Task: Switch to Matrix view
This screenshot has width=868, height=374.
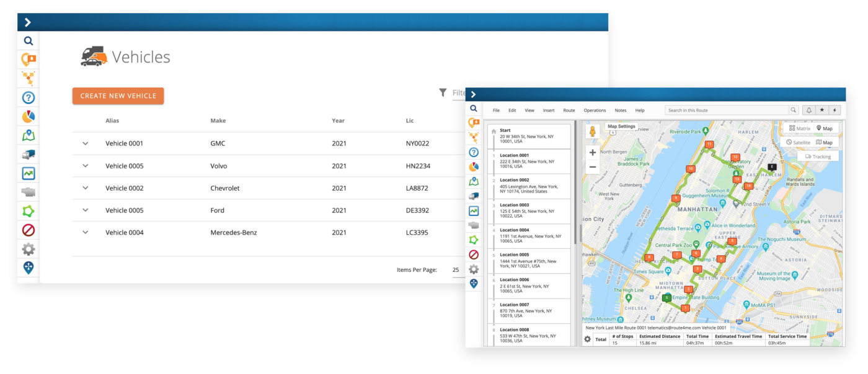Action: coord(799,128)
